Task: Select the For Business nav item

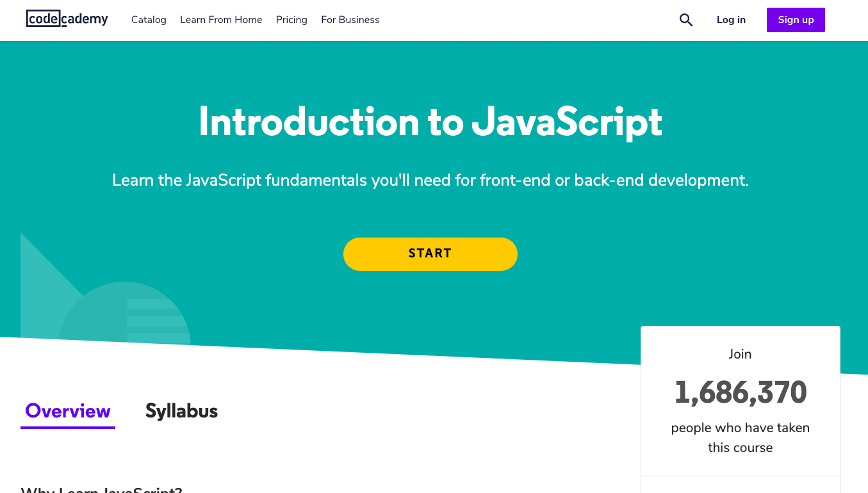Action: click(x=350, y=20)
